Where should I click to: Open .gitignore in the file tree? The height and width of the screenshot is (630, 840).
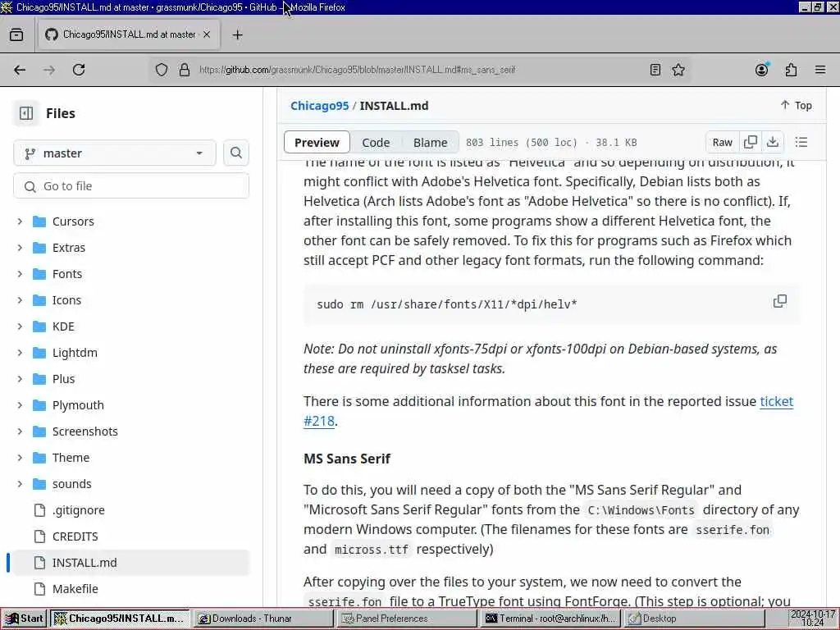[78, 510]
